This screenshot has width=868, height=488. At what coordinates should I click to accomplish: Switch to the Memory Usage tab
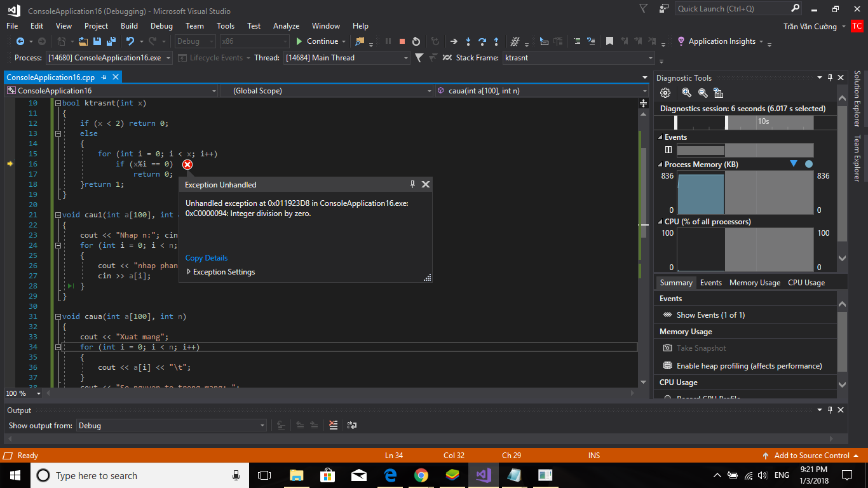pyautogui.click(x=754, y=283)
